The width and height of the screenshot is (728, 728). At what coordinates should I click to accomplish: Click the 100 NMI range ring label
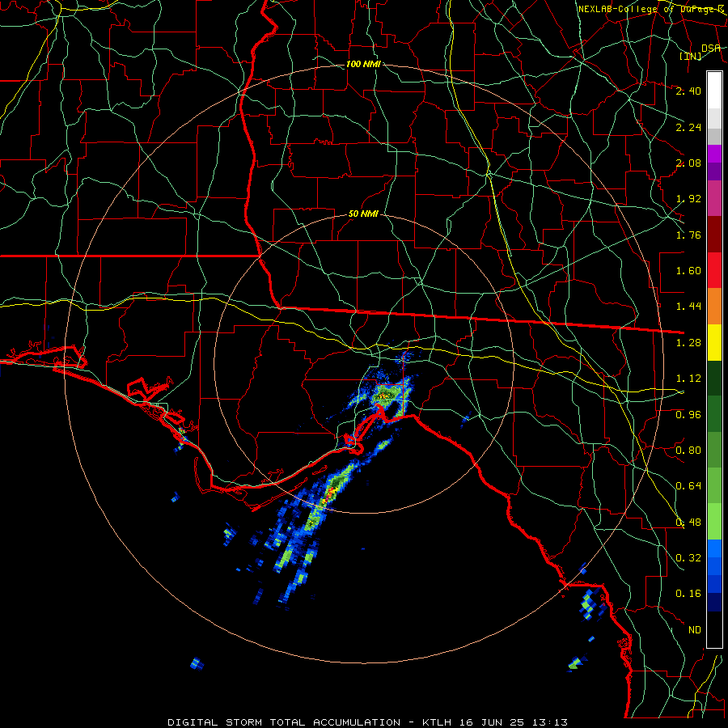tap(363, 64)
